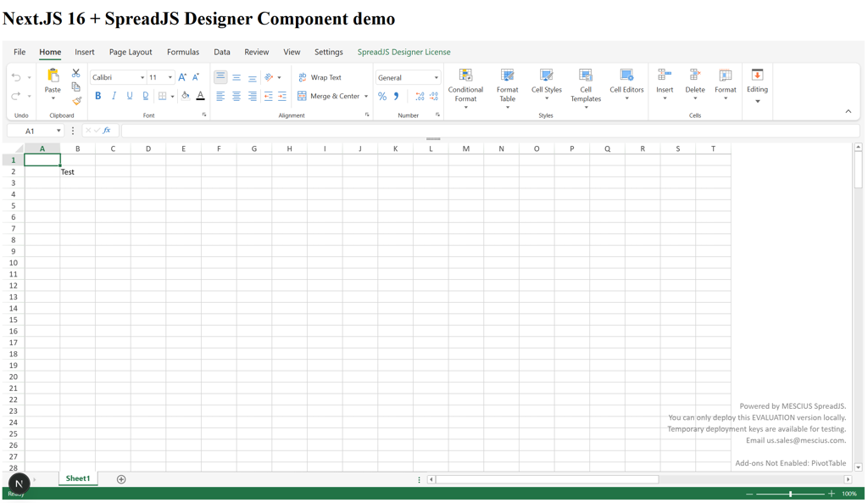Click the cell borders icon
Image resolution: width=868 pixels, height=503 pixels.
pyautogui.click(x=162, y=96)
